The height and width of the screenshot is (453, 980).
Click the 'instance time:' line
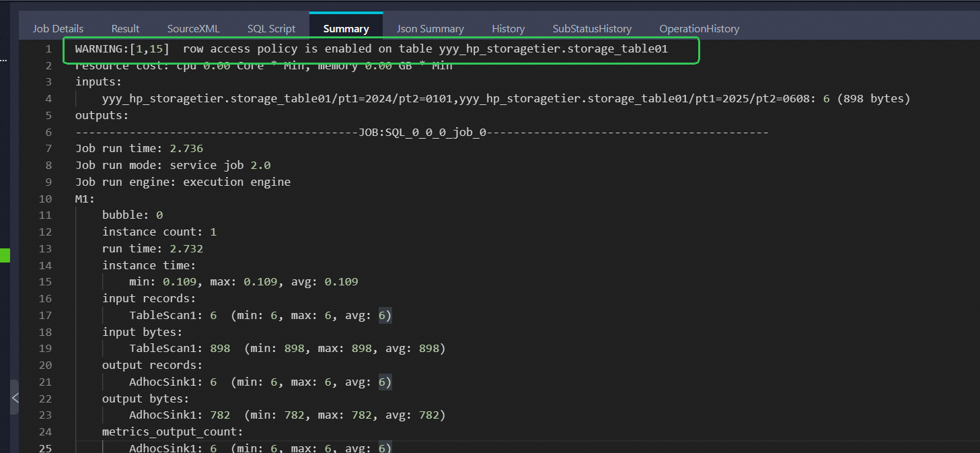click(x=149, y=265)
